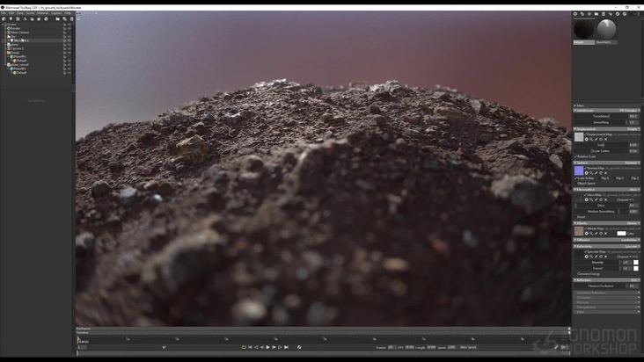Screen dimensions: 644x362
Task: Duplicate the selected material
Action: pyautogui.click(x=582, y=14)
